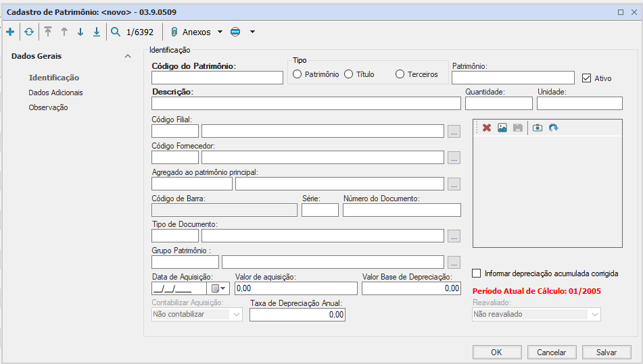Image resolution: width=643 pixels, height=364 pixels.
Task: Rotate the image with the blue arrow icon
Action: 553,128
